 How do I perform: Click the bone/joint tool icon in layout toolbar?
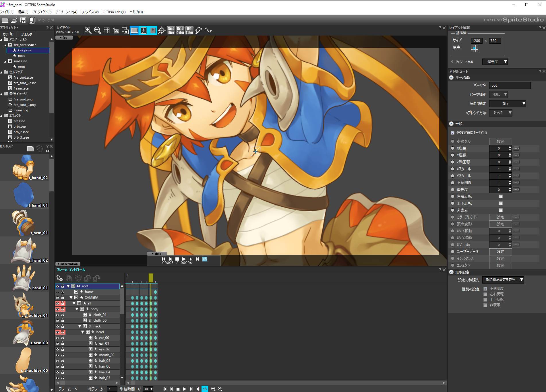click(x=199, y=30)
